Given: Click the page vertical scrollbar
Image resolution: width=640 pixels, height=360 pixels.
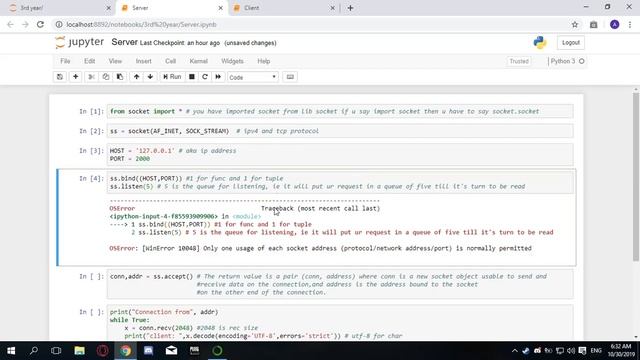Looking at the screenshot, I should [x=636, y=177].
